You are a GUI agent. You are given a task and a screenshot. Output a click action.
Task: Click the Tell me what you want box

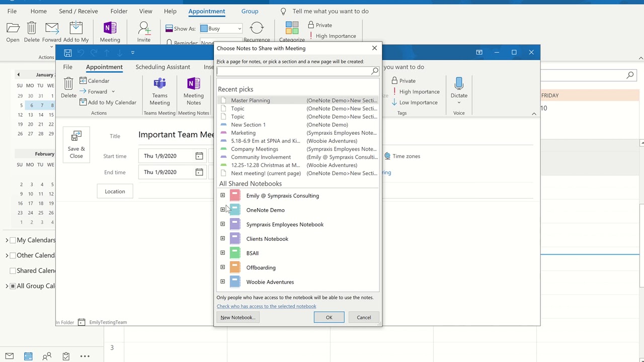click(x=331, y=11)
